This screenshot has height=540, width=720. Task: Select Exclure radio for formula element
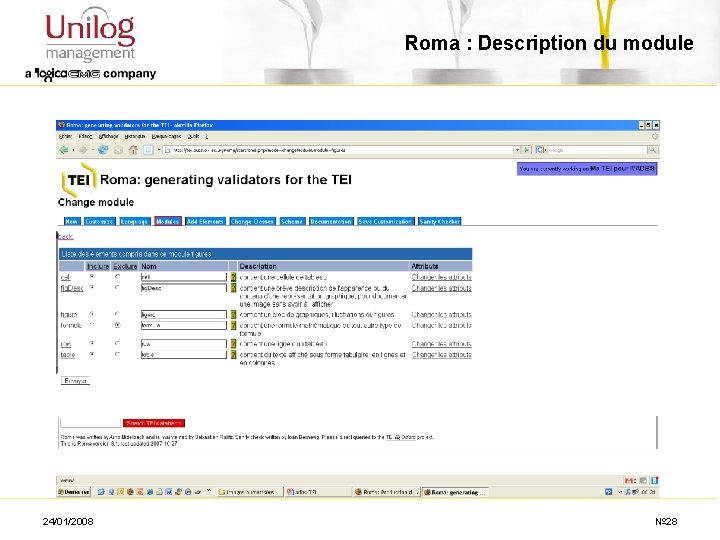(x=118, y=325)
